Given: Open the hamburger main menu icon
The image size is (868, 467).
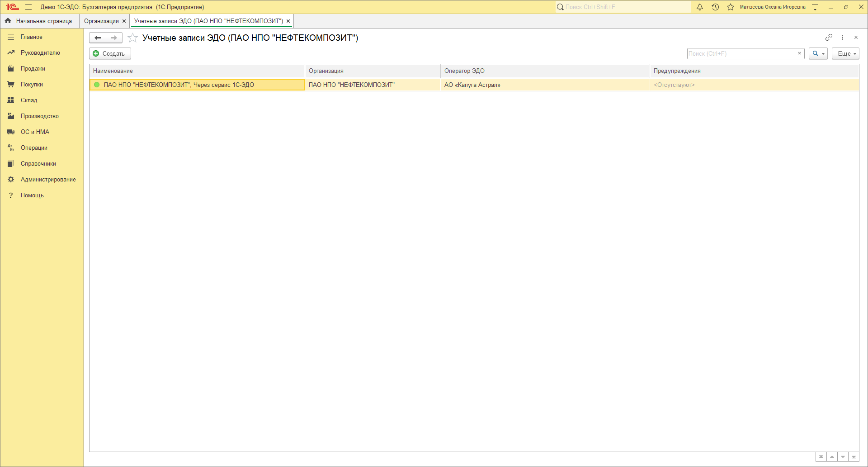Looking at the screenshot, I should [28, 7].
